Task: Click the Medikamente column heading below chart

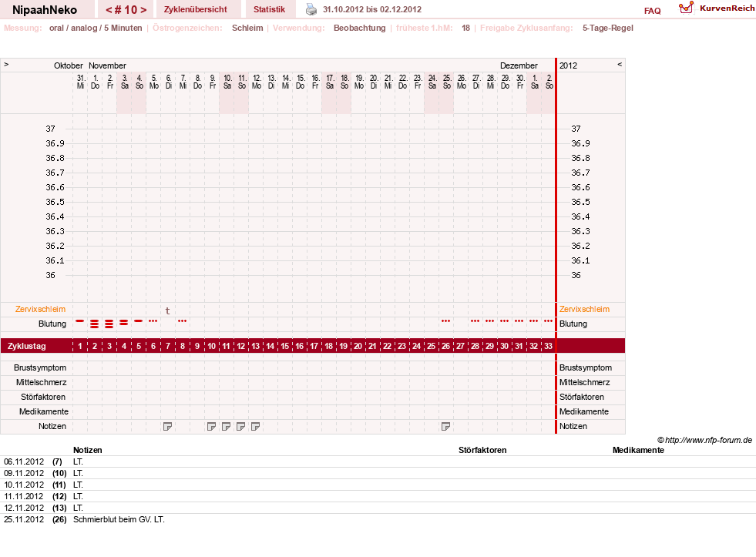Action: pyautogui.click(x=638, y=450)
